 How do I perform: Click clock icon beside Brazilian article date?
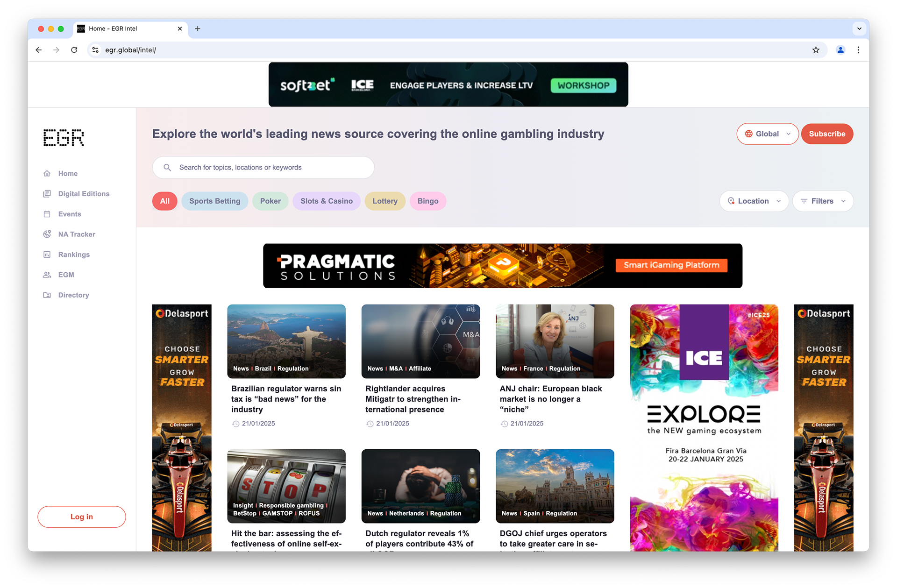[235, 424]
